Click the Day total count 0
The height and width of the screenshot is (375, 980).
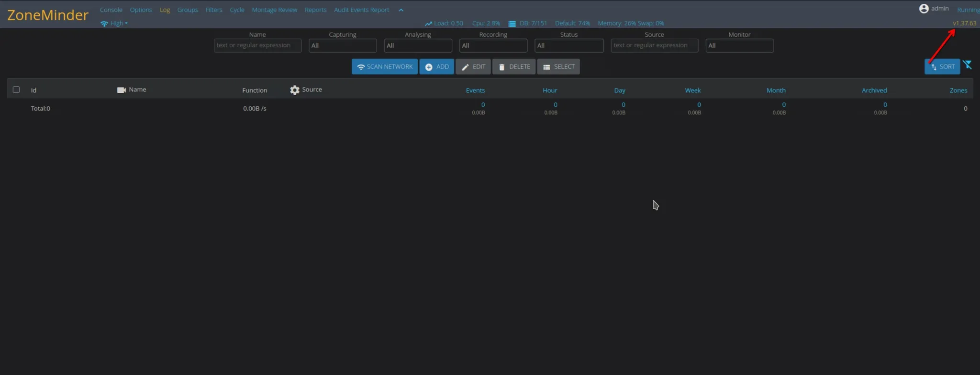[623, 104]
